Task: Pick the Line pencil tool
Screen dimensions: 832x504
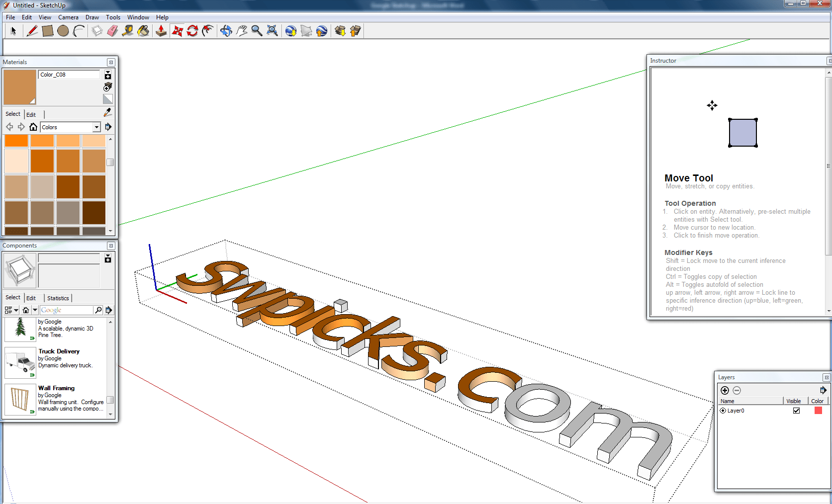Action: [32, 31]
